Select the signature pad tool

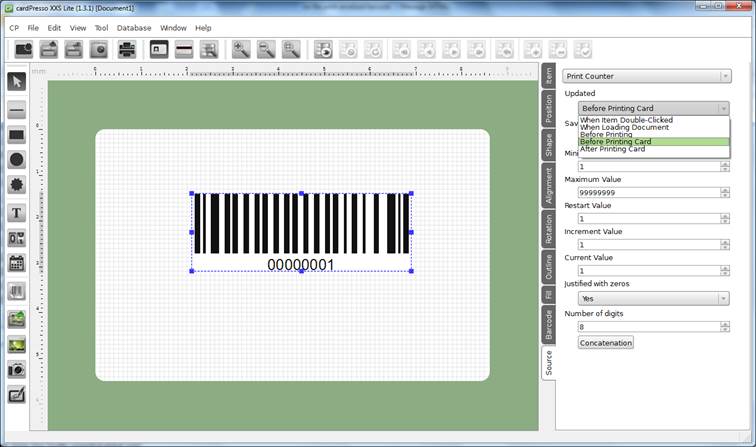pos(16,394)
